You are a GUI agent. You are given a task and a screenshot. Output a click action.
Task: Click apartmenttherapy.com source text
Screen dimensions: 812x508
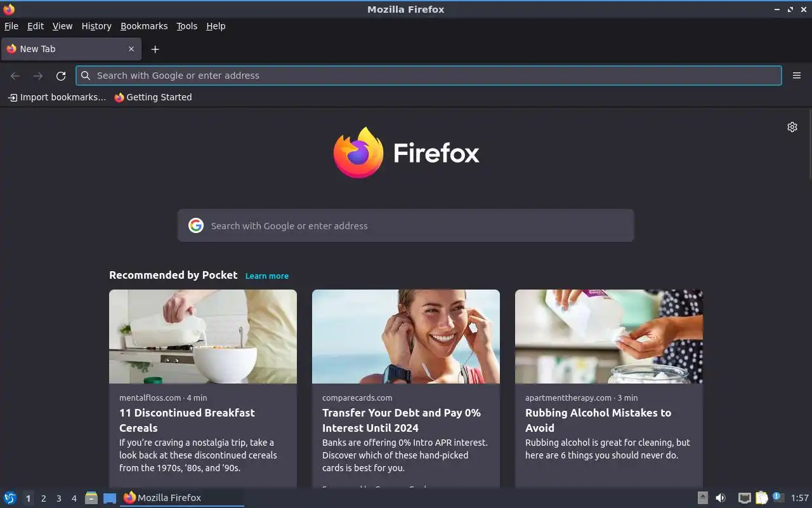click(x=568, y=398)
